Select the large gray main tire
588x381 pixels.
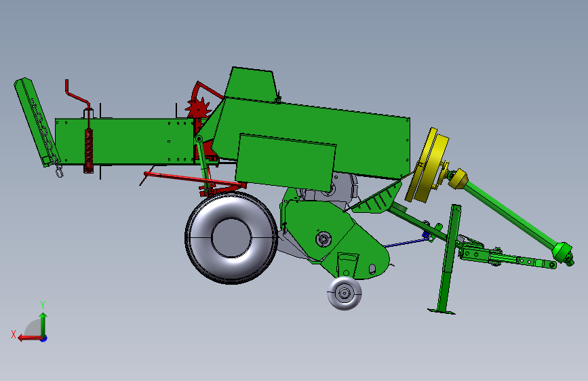pyautogui.click(x=231, y=238)
